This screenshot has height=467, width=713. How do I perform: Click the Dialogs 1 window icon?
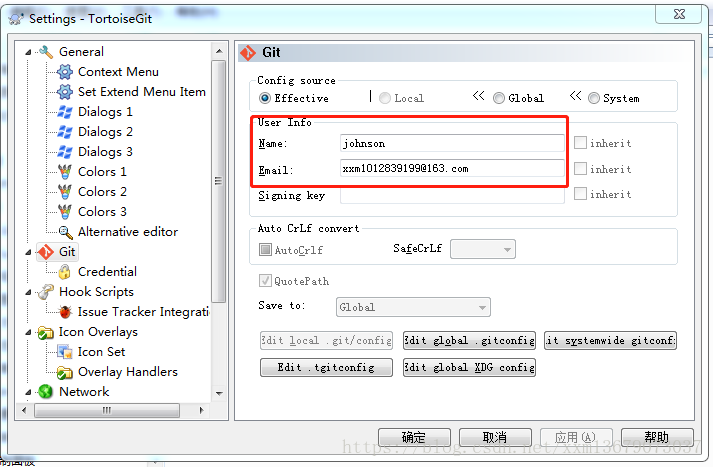[65, 112]
